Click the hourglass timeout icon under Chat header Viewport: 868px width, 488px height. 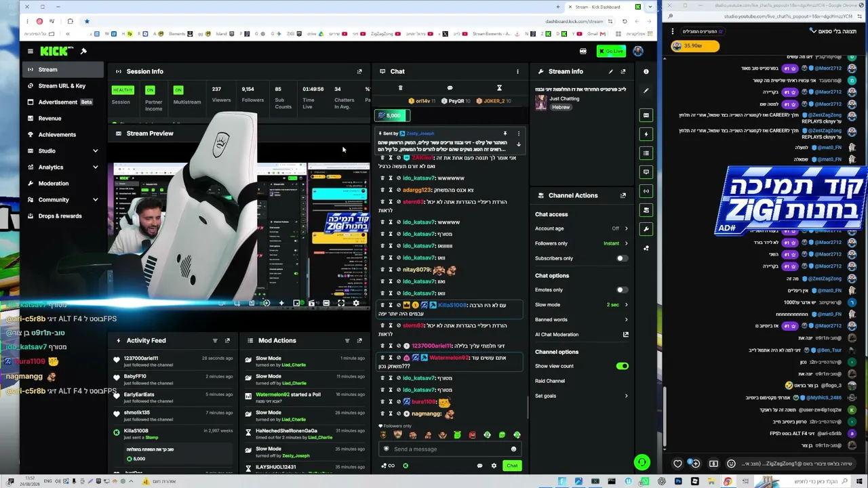[x=499, y=88]
